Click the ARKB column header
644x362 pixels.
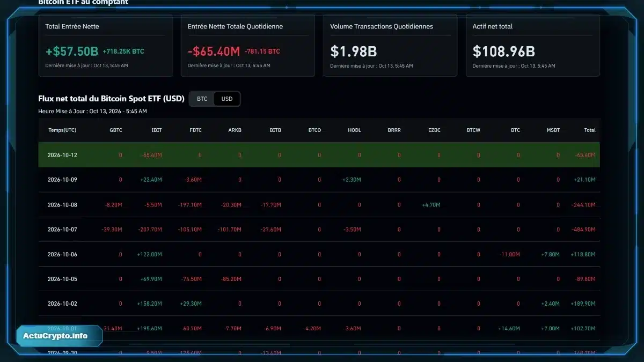pyautogui.click(x=235, y=130)
